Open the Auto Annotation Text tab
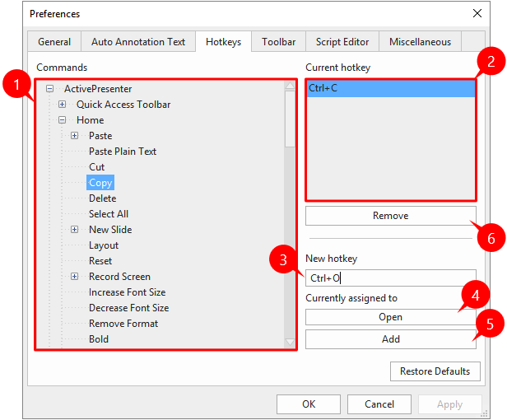 click(x=138, y=42)
